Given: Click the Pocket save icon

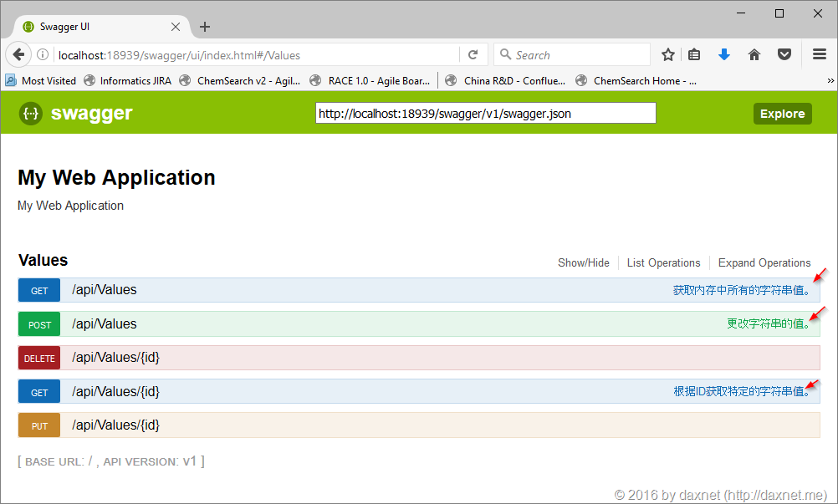Looking at the screenshot, I should point(784,54).
